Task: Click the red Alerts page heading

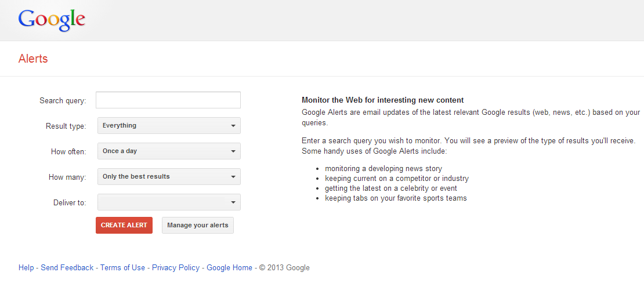Action: coord(33,59)
